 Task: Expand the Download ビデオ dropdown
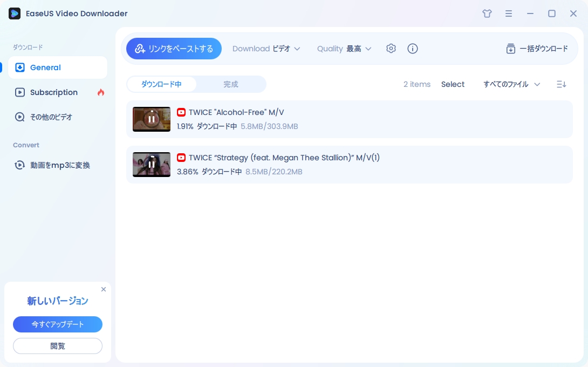pyautogui.click(x=266, y=48)
